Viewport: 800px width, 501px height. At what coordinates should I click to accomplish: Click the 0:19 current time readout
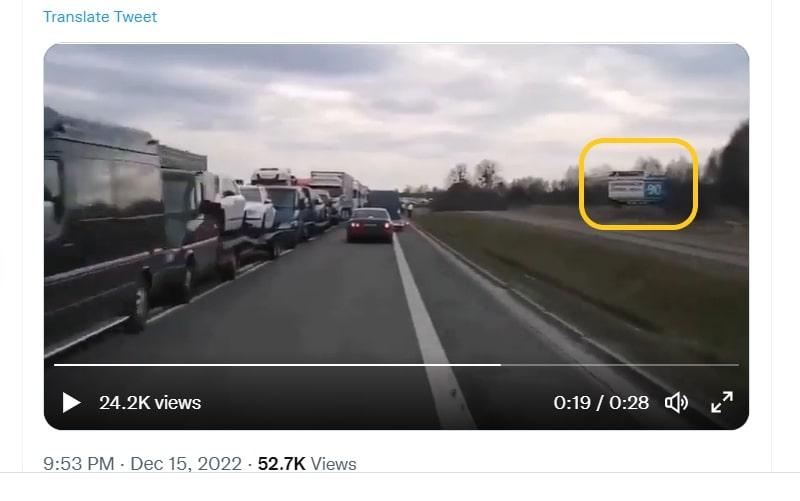click(x=572, y=403)
